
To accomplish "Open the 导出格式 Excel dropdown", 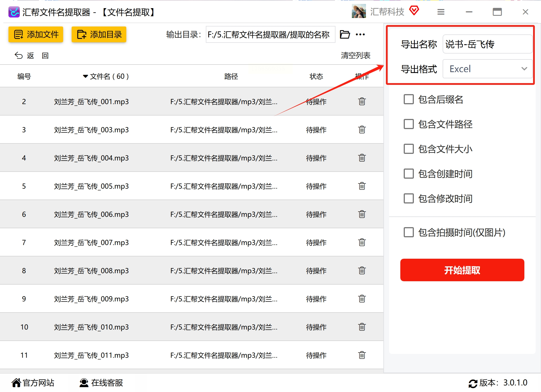I will 487,69.
